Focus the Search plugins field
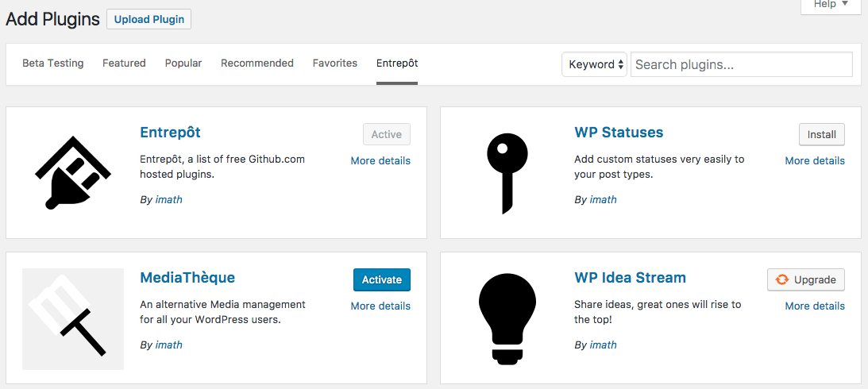The width and height of the screenshot is (868, 389). click(742, 64)
